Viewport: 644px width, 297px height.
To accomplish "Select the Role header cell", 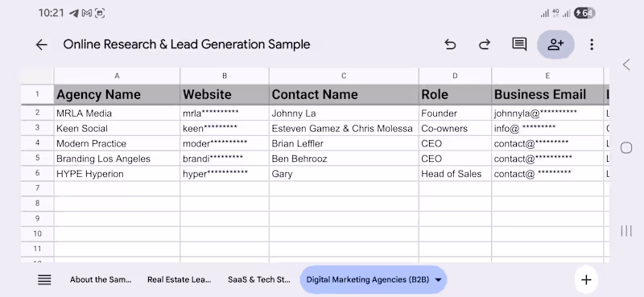I will tap(455, 94).
